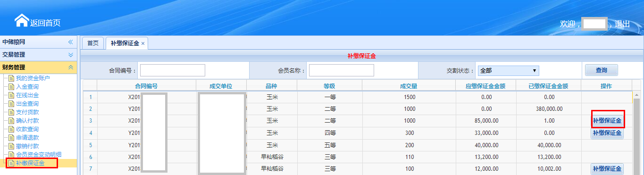Click 补缴保证金 button in row 3
The width and height of the screenshot is (644, 175).
pos(607,121)
